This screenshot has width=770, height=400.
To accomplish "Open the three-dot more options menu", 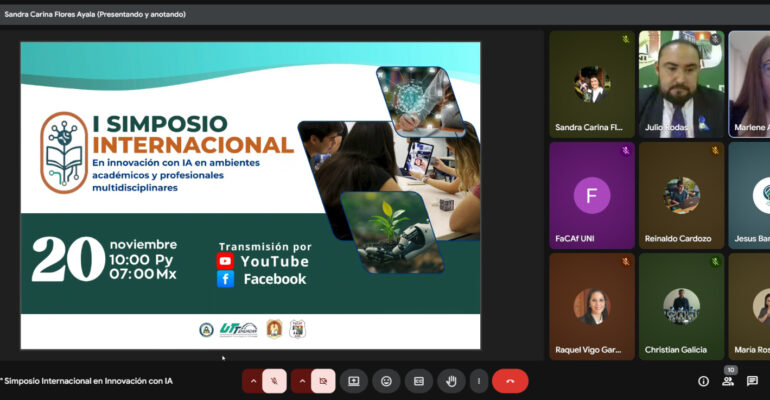I will tap(478, 381).
